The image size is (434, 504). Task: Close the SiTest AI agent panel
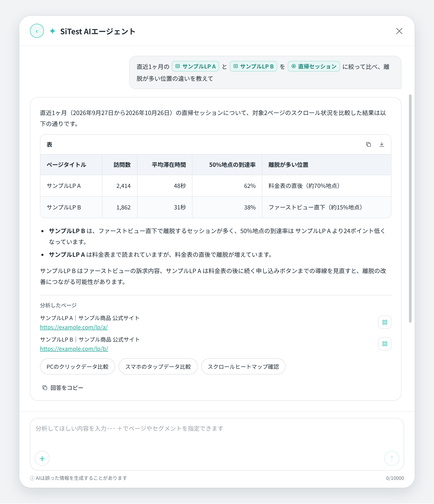point(399,31)
